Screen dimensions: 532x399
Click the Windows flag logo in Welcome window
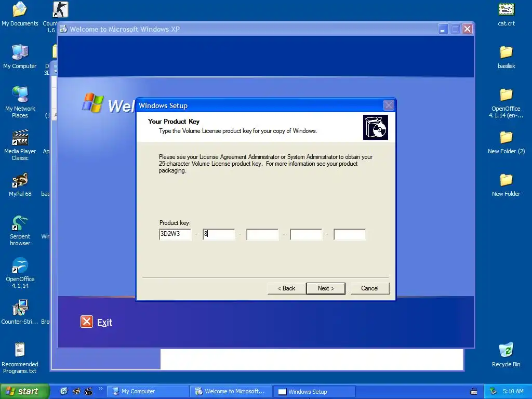92,102
